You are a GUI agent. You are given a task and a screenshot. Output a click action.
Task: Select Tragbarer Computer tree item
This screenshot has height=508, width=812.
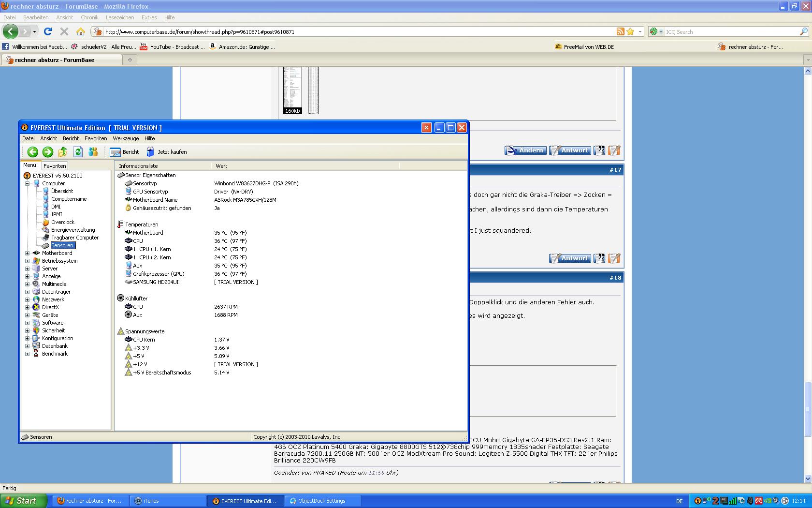click(74, 238)
